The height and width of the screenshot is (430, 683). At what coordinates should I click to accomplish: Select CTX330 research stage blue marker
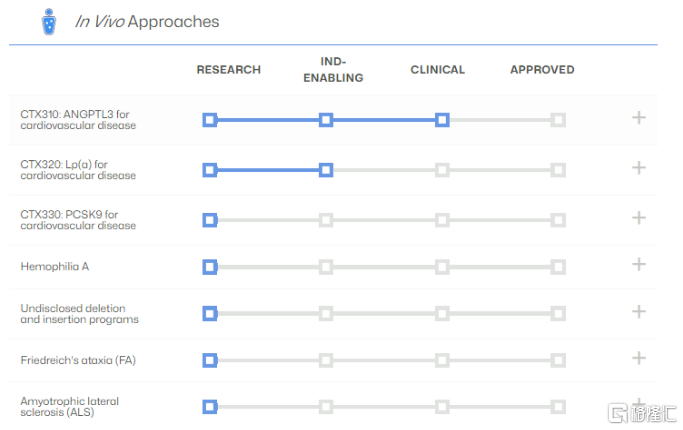click(210, 220)
